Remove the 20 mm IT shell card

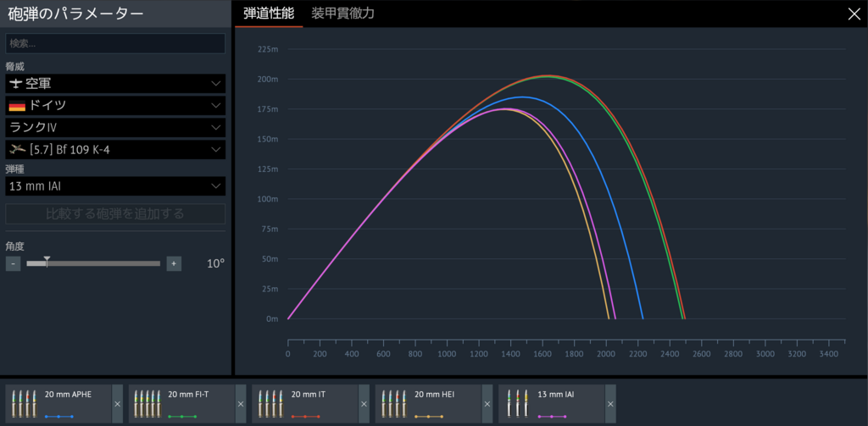coord(364,404)
